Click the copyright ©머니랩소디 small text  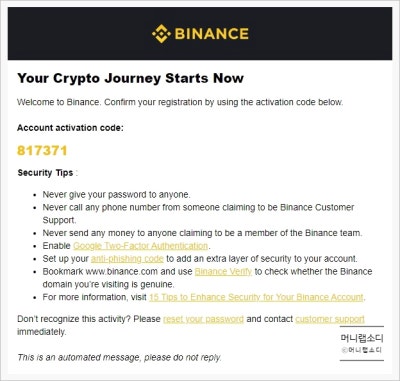(361, 350)
